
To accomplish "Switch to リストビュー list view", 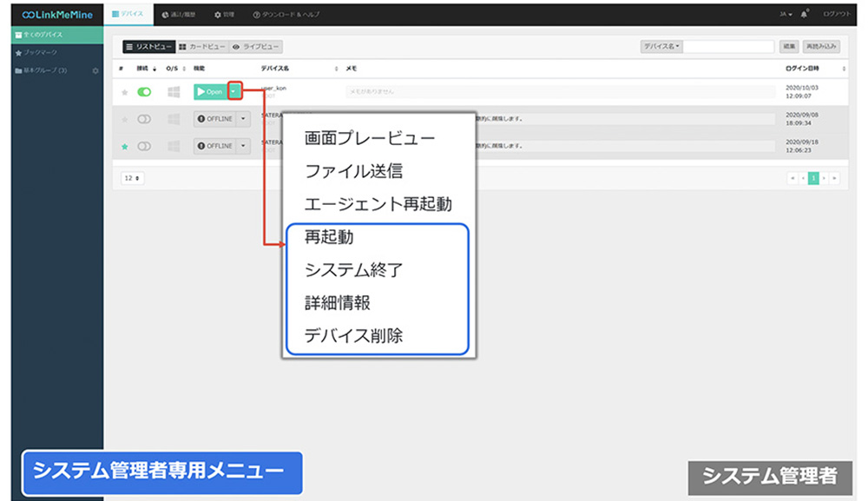I will point(149,47).
